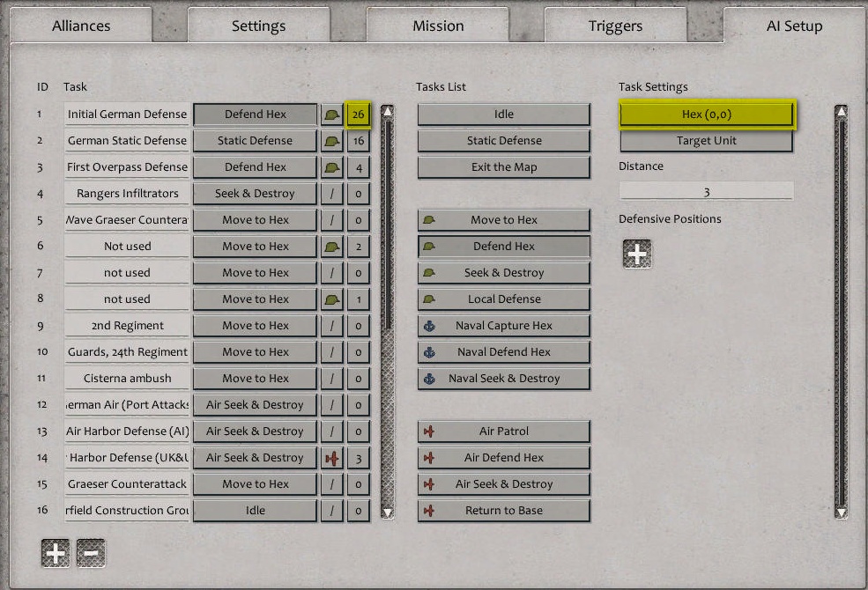Select Move to Hex in Tasks List
This screenshot has width=868, height=590.
click(x=504, y=220)
